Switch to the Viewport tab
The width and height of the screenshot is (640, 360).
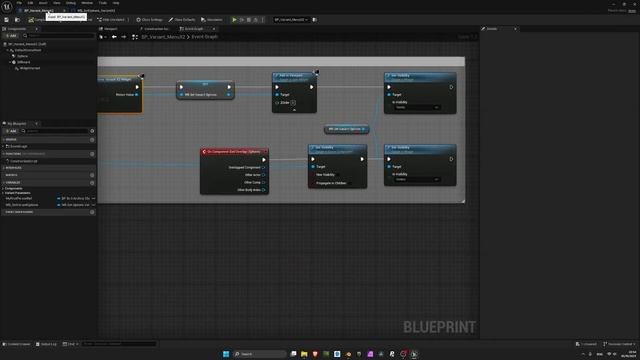point(109,29)
